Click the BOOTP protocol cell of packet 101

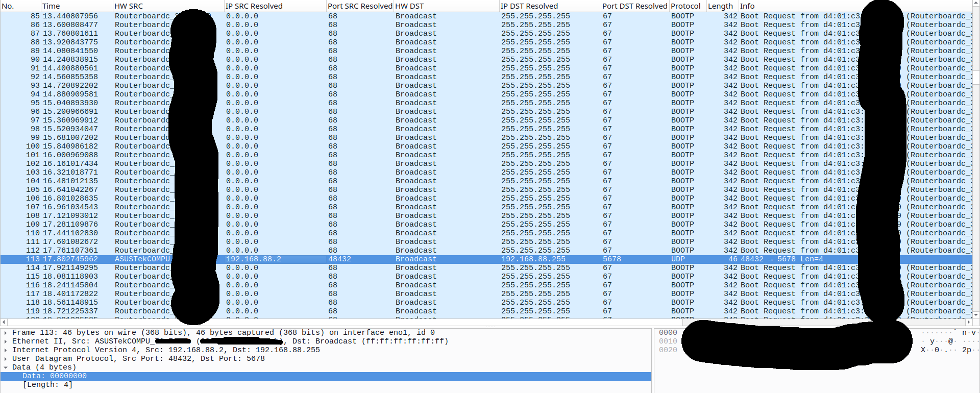point(682,155)
